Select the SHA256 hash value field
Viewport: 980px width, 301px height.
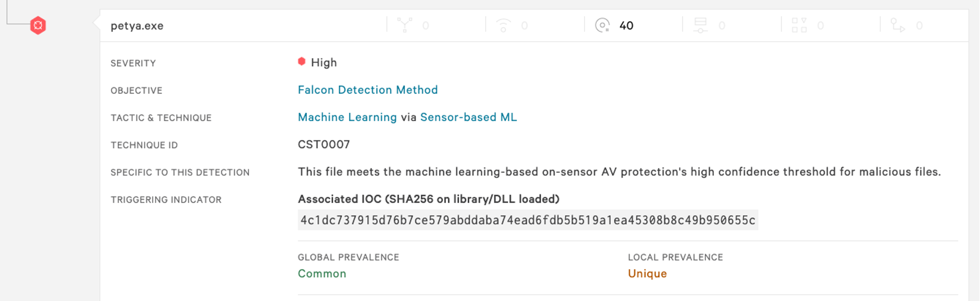(x=528, y=220)
